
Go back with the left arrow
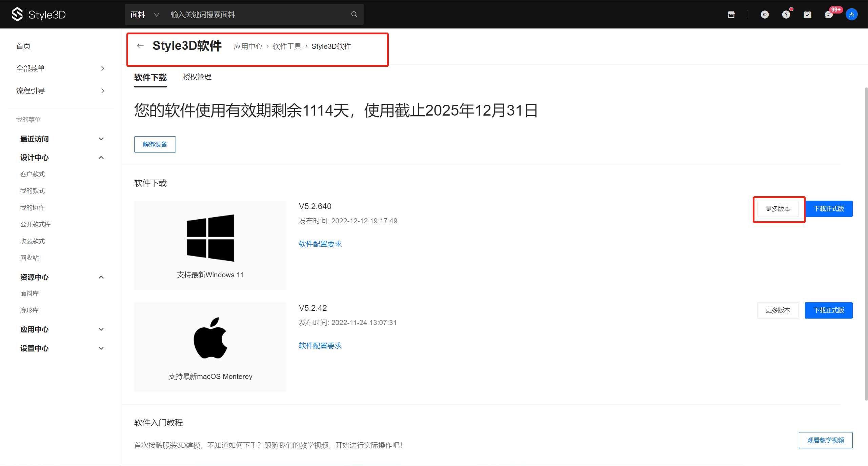pos(140,46)
